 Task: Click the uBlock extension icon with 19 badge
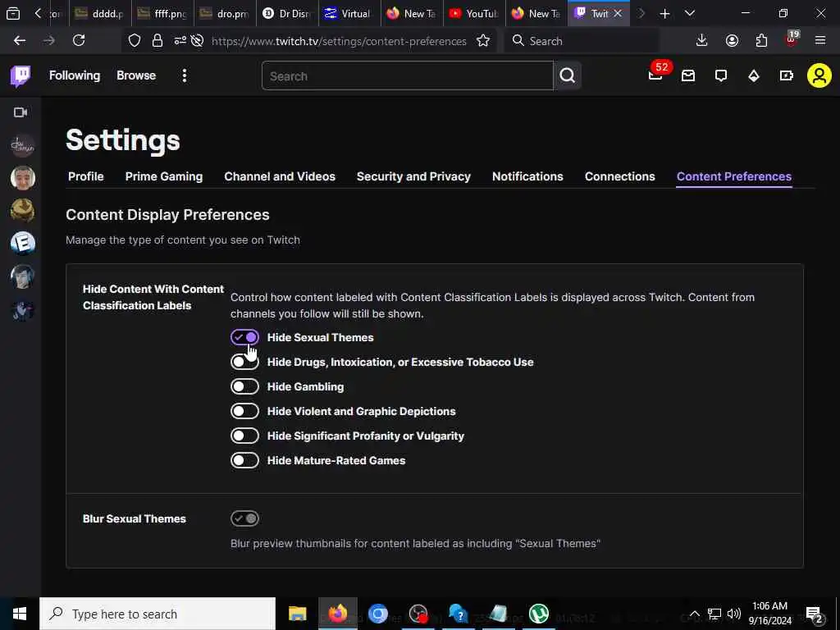pyautogui.click(x=792, y=39)
